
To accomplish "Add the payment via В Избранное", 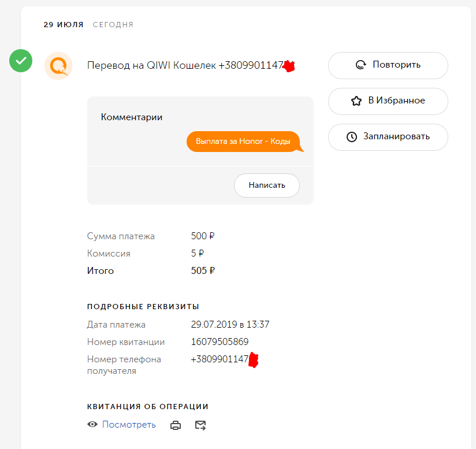I will coord(388,101).
